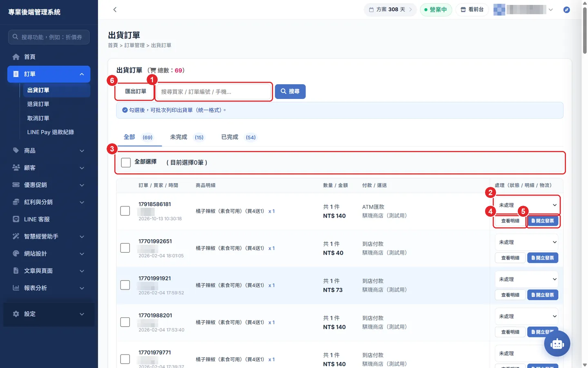The width and height of the screenshot is (588, 368).
Task: Click the 匯出訂單 button
Action: (x=136, y=92)
